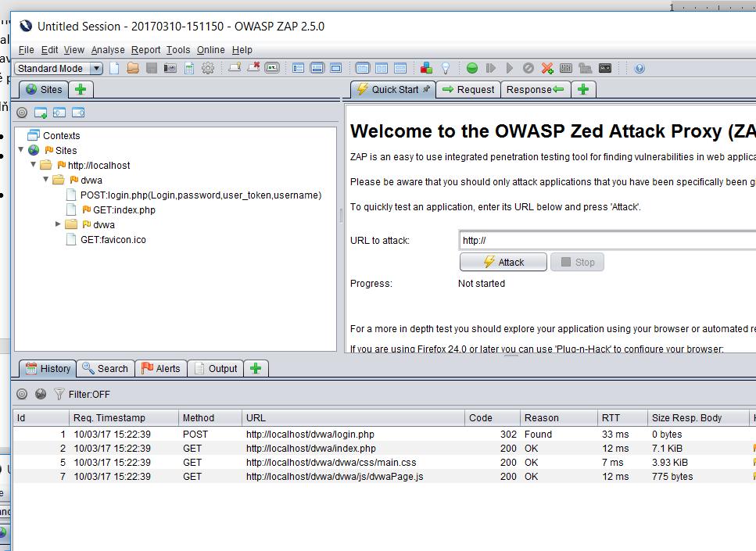The height and width of the screenshot is (551, 756).
Task: Click plus tab beside Response
Action: coord(583,90)
